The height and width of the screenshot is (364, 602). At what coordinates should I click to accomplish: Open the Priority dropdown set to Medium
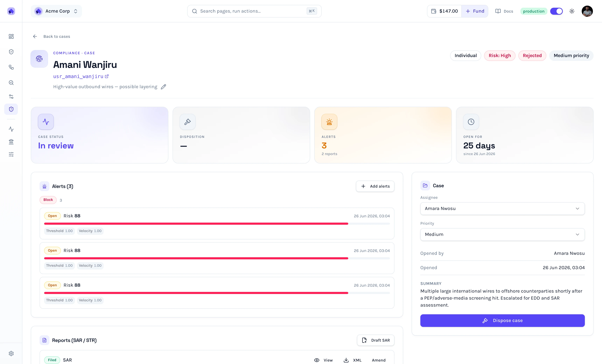tap(502, 234)
